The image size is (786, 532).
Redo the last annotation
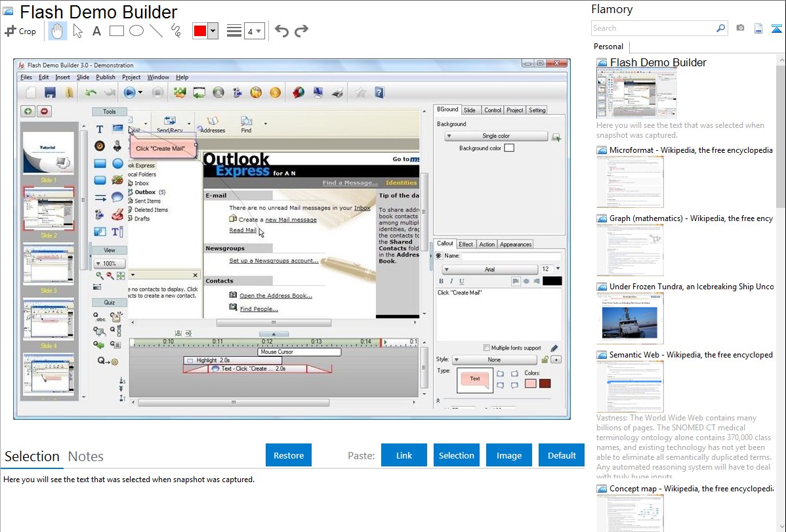pos(301,31)
